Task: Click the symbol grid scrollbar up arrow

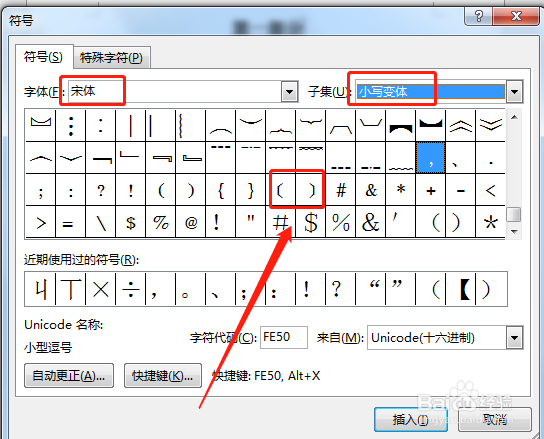Action: click(514, 117)
